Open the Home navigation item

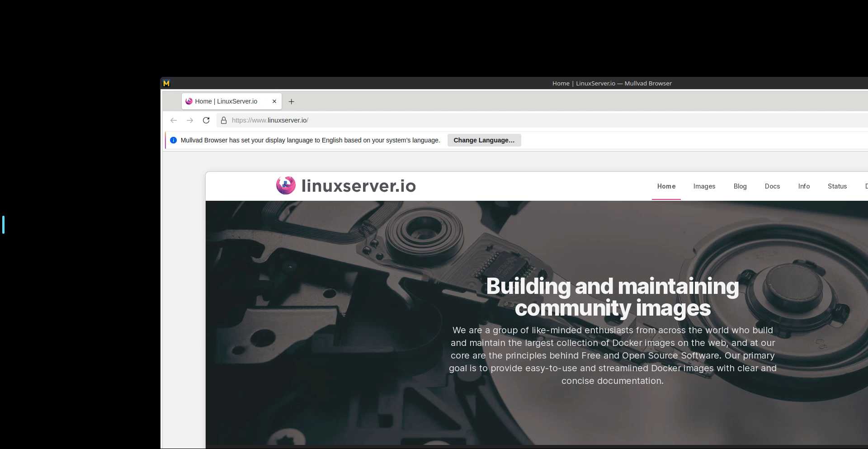(666, 186)
